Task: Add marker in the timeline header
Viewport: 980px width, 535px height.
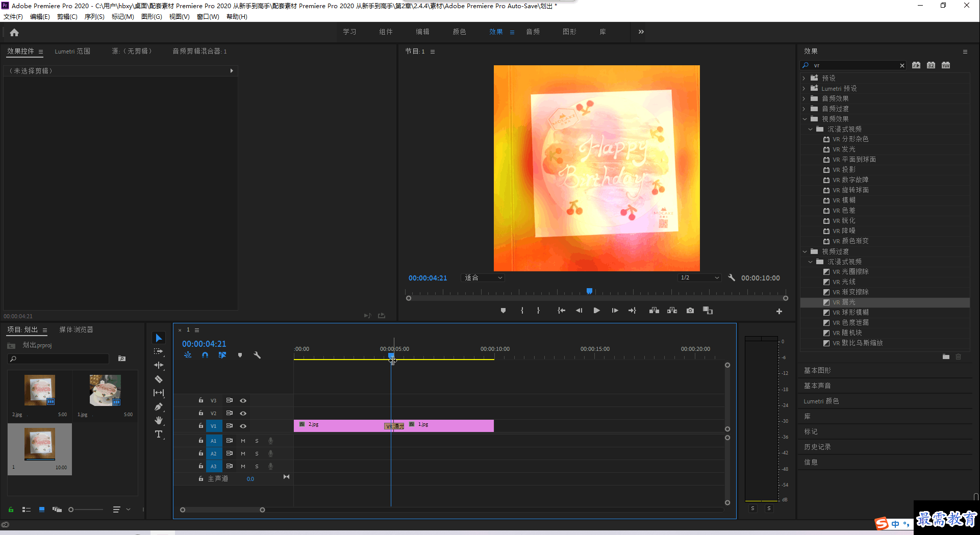Action: (x=240, y=355)
